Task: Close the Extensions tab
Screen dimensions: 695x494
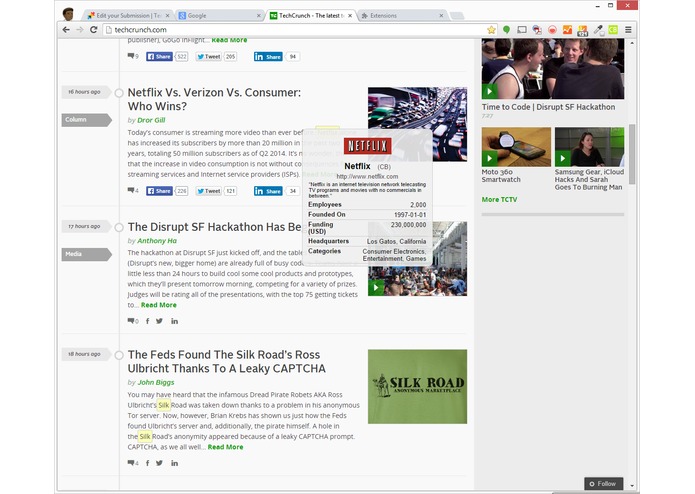Action: click(441, 16)
